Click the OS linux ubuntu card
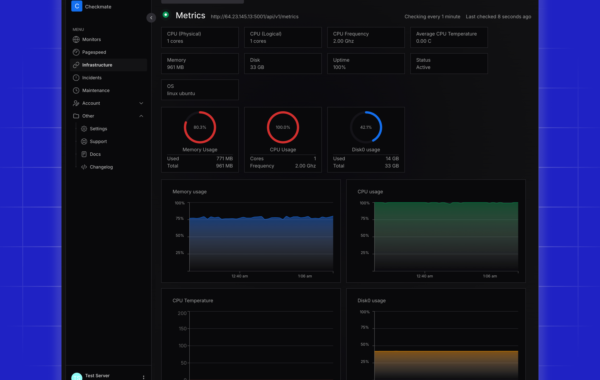Viewport: 600px width, 380px height. [x=200, y=90]
